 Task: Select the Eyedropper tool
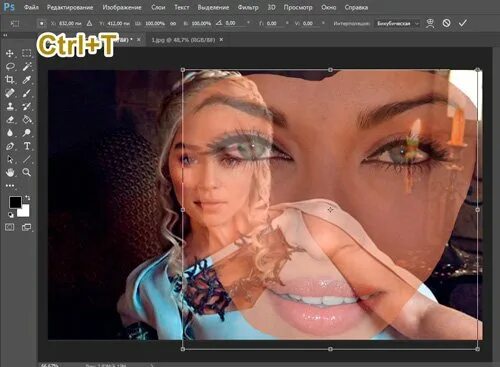(x=27, y=80)
